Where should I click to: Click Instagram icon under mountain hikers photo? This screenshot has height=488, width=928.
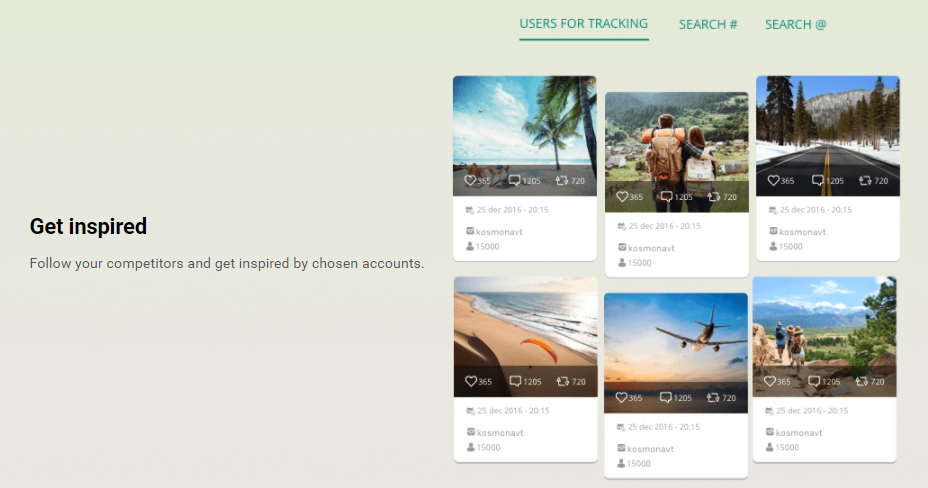coord(770,432)
